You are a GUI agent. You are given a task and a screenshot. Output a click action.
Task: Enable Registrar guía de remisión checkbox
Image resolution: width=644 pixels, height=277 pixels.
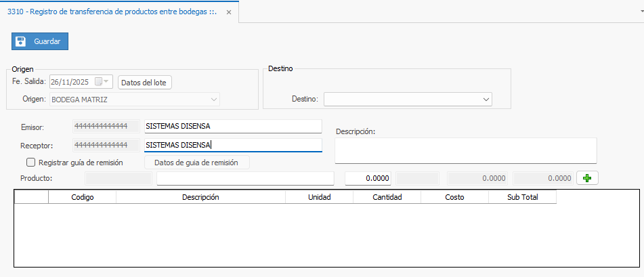[x=30, y=163]
